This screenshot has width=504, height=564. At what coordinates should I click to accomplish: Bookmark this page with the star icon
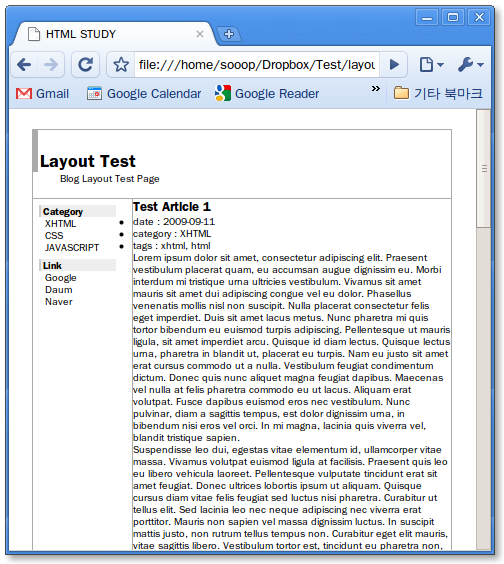[121, 65]
